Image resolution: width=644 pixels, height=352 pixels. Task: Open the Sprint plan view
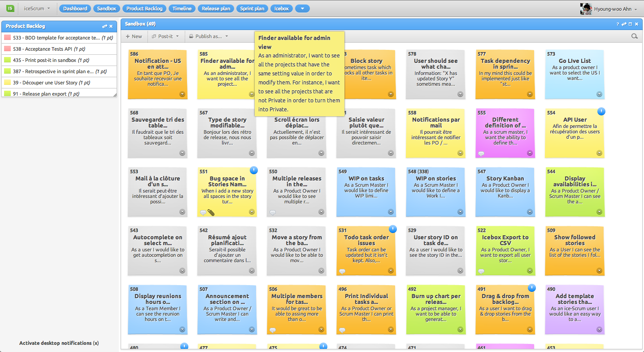pyautogui.click(x=252, y=9)
